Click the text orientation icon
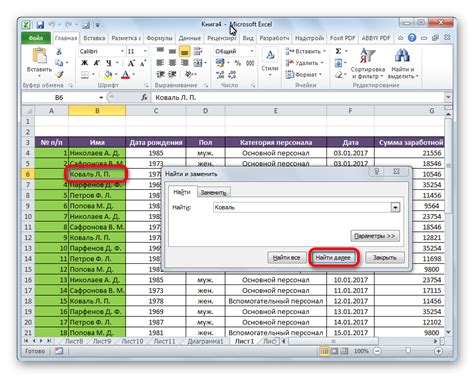The height and width of the screenshot is (378, 474). click(x=189, y=74)
